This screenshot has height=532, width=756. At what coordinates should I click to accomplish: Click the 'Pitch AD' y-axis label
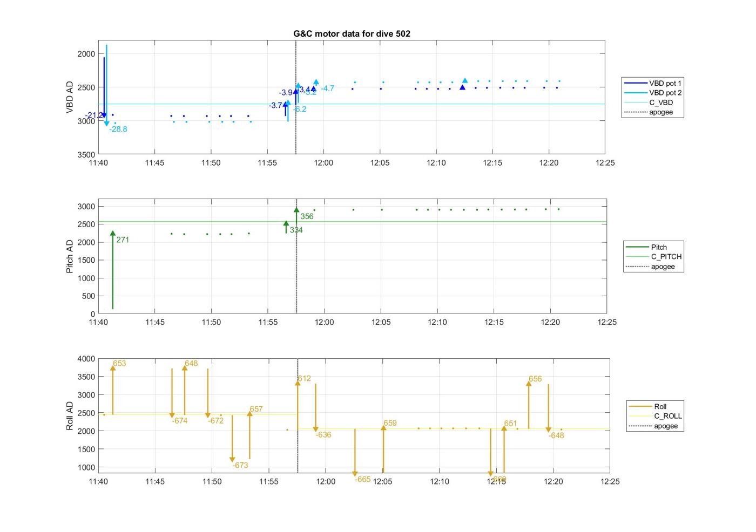pos(70,256)
